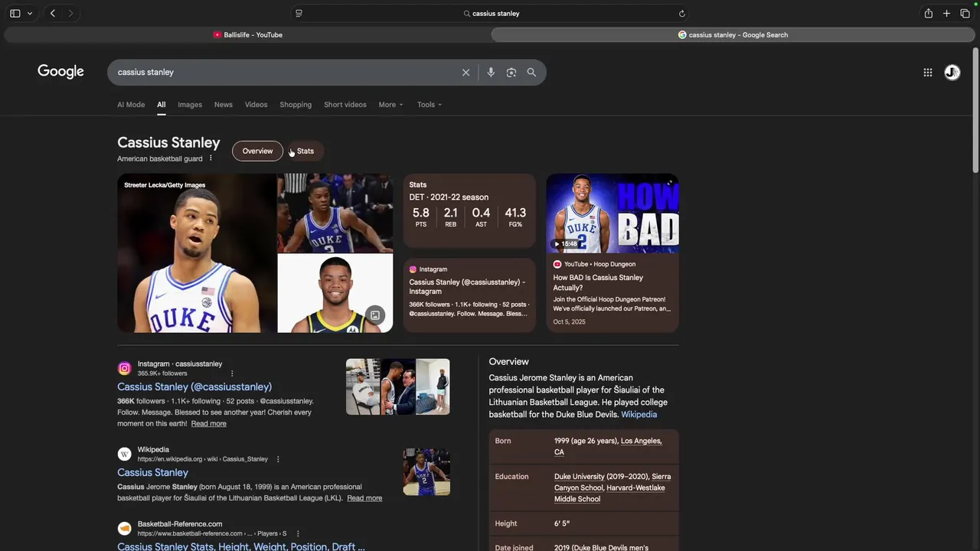
Task: Open the Google account avatar
Action: pyautogui.click(x=952, y=72)
